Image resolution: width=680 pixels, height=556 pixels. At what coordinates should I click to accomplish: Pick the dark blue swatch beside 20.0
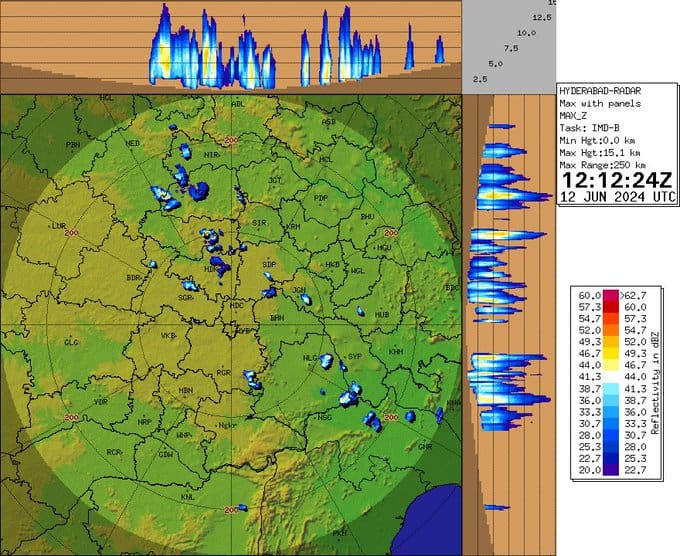[611, 470]
